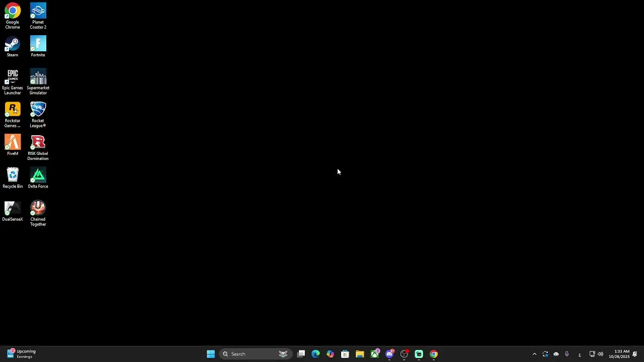This screenshot has height=362, width=644.
Task: Open the network status tray icon
Action: (x=592, y=354)
